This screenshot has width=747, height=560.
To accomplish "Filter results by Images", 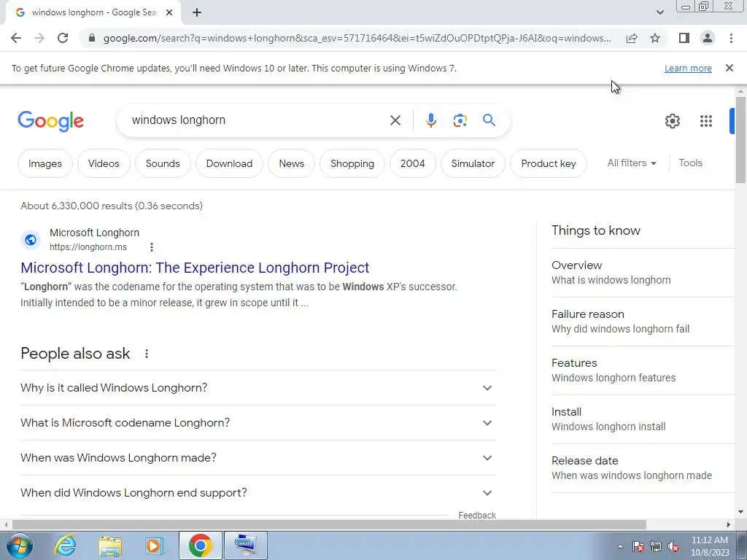I will [45, 163].
